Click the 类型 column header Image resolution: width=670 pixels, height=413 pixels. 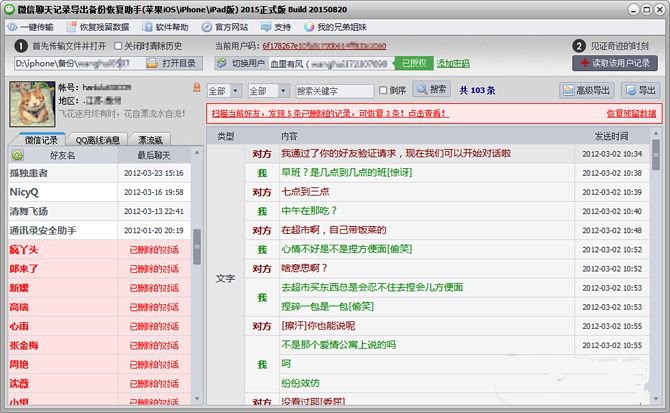[226, 136]
